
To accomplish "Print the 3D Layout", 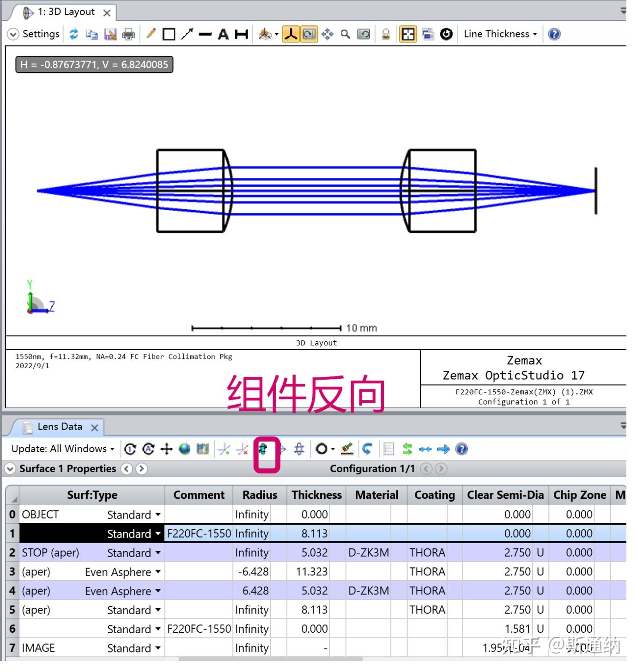I will 128,34.
